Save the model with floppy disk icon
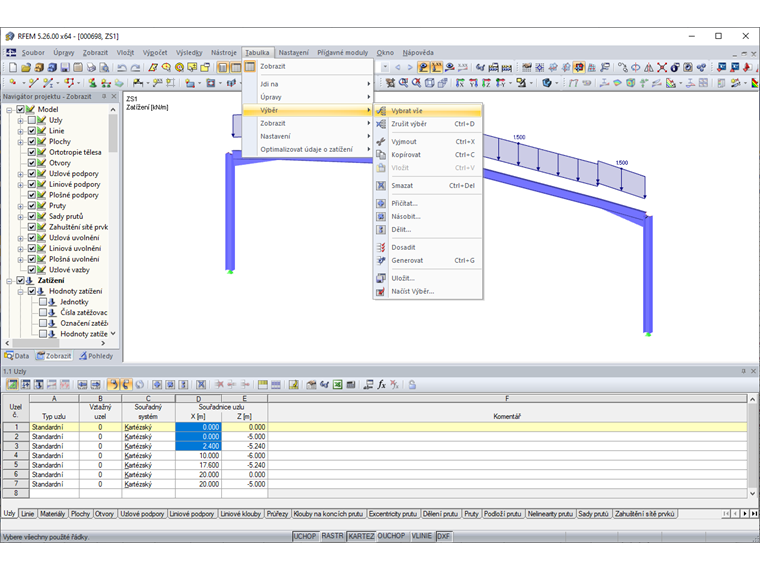The height and width of the screenshot is (570, 760). [x=65, y=67]
